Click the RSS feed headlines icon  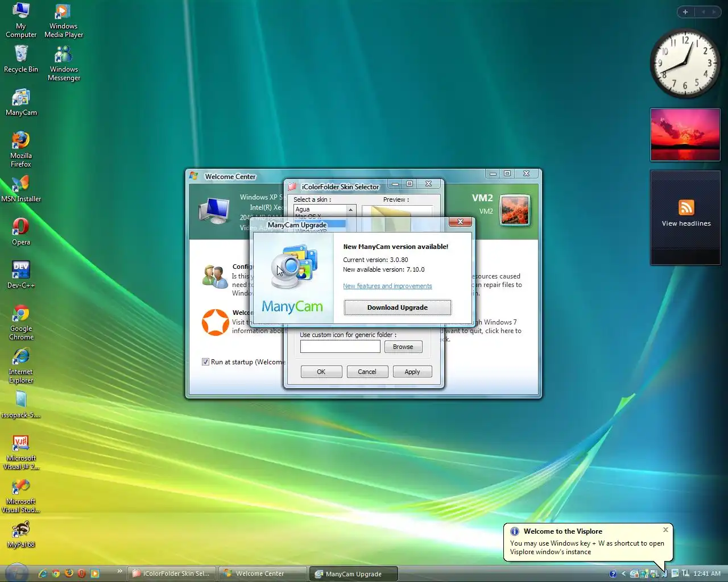tap(686, 207)
